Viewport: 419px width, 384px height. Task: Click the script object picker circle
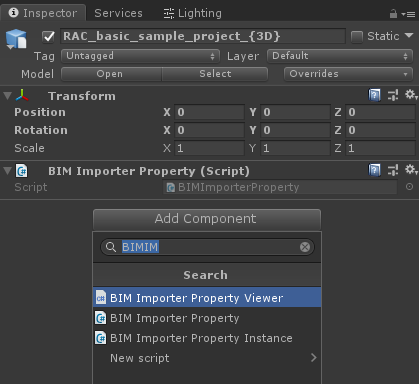409,187
